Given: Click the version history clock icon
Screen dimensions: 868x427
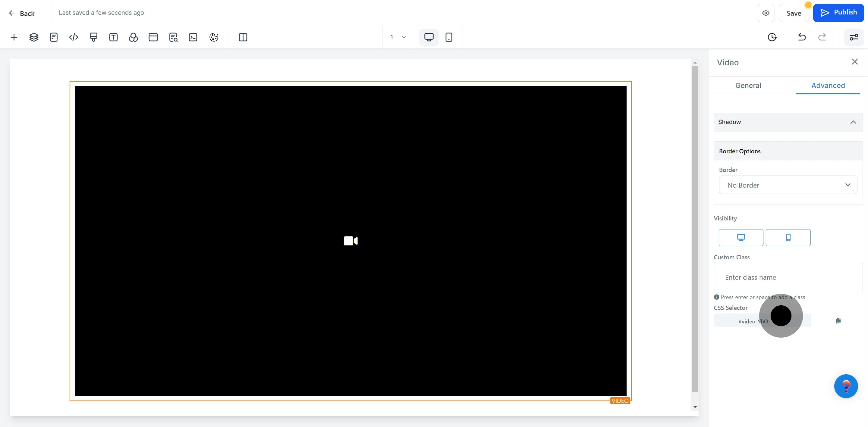Looking at the screenshot, I should coord(772,37).
